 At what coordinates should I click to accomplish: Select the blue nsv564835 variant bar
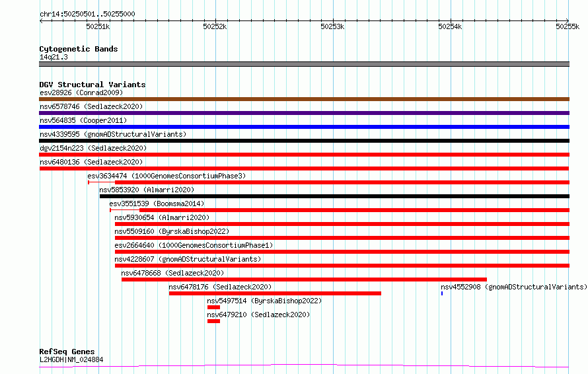[304, 127]
